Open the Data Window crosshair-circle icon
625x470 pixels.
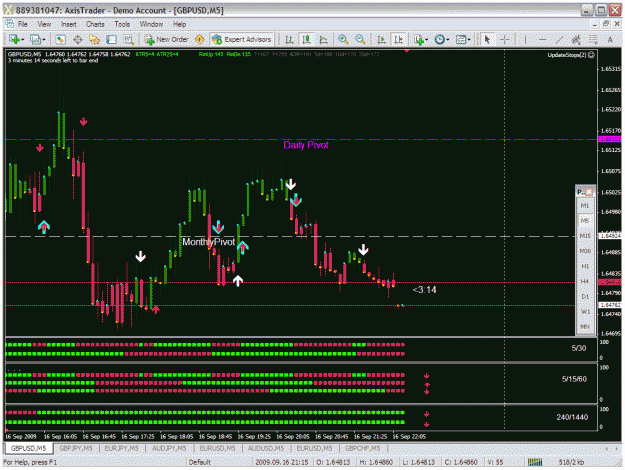(x=78, y=39)
